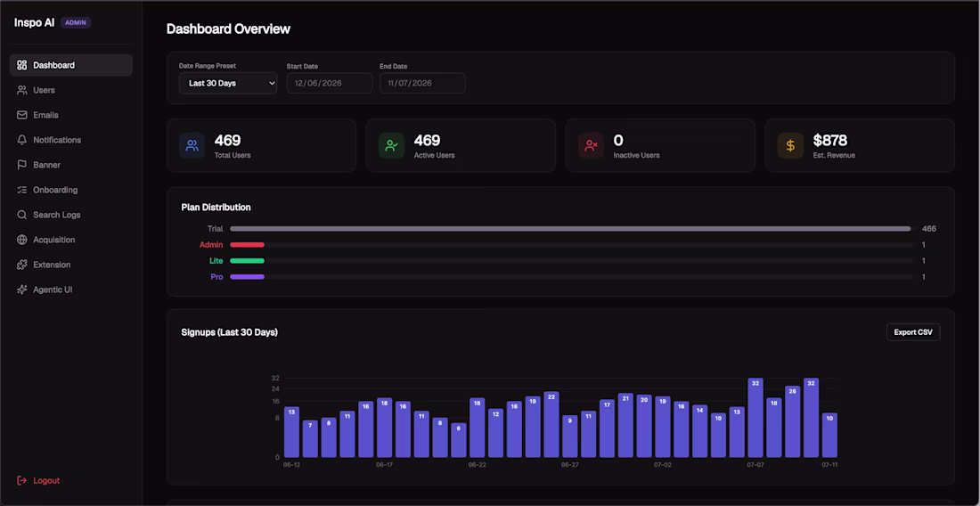
Task: Navigate to the Banner page
Action: [x=70, y=165]
